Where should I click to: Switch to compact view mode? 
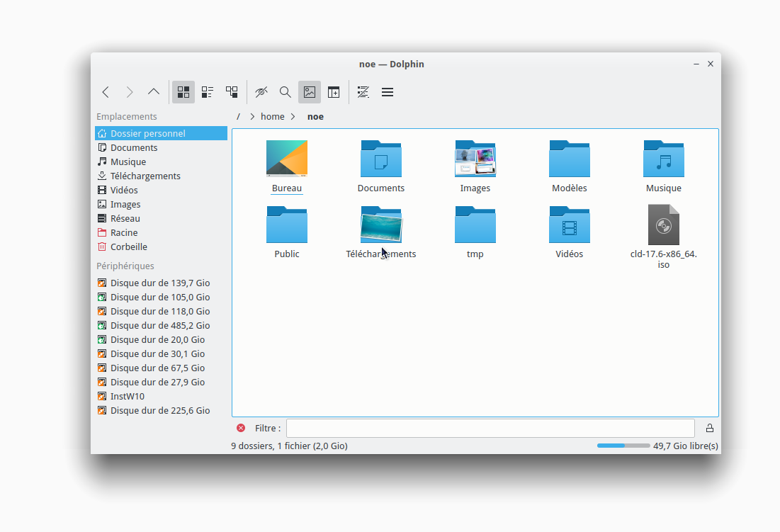208,92
